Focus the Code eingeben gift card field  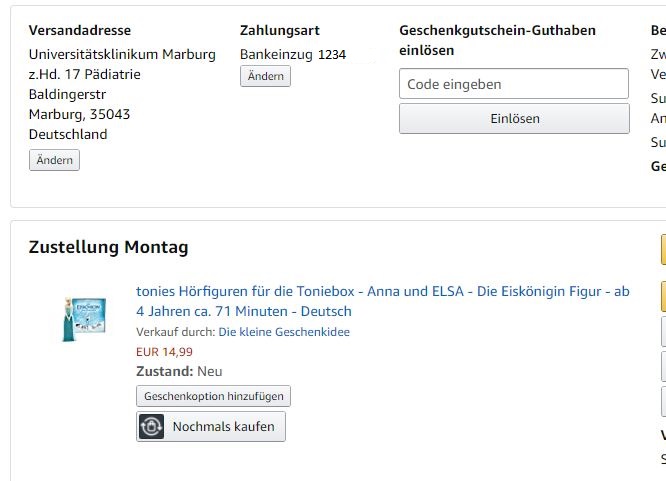click(514, 84)
